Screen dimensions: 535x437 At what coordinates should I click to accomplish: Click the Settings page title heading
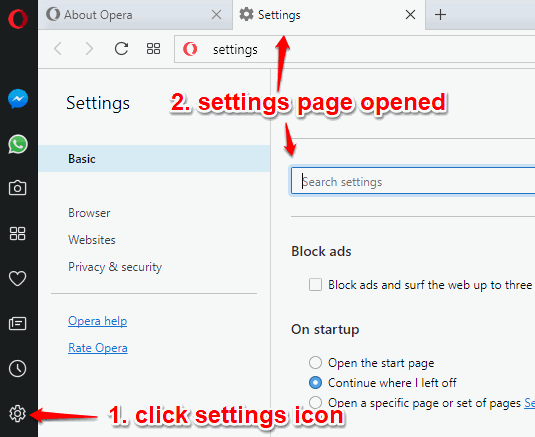[98, 103]
